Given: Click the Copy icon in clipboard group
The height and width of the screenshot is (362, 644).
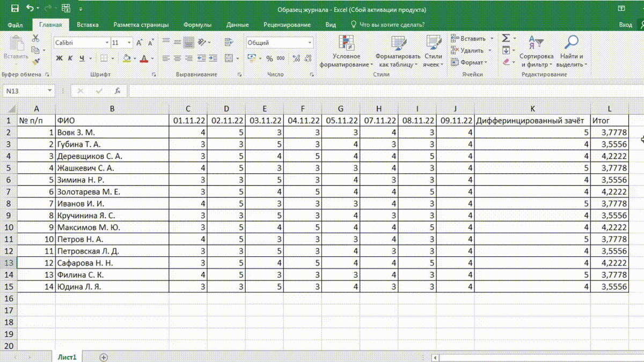Looking at the screenshot, I should [36, 50].
